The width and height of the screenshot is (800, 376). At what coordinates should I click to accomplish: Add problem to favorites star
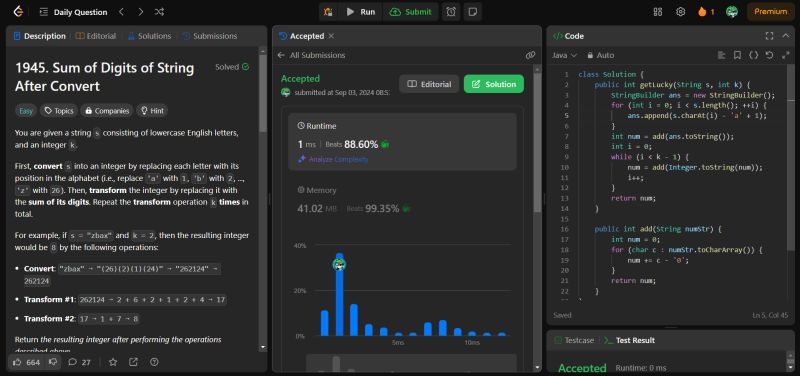coord(113,362)
